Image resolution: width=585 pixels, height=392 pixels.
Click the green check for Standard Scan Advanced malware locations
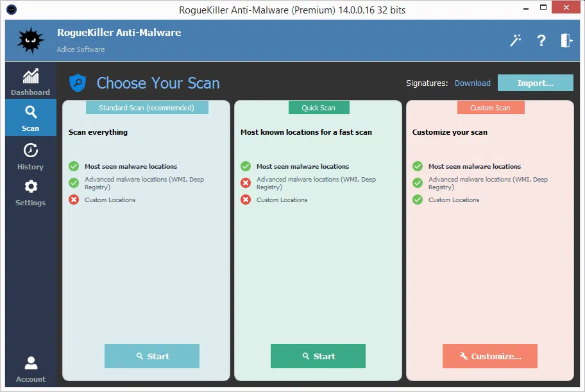click(x=74, y=183)
